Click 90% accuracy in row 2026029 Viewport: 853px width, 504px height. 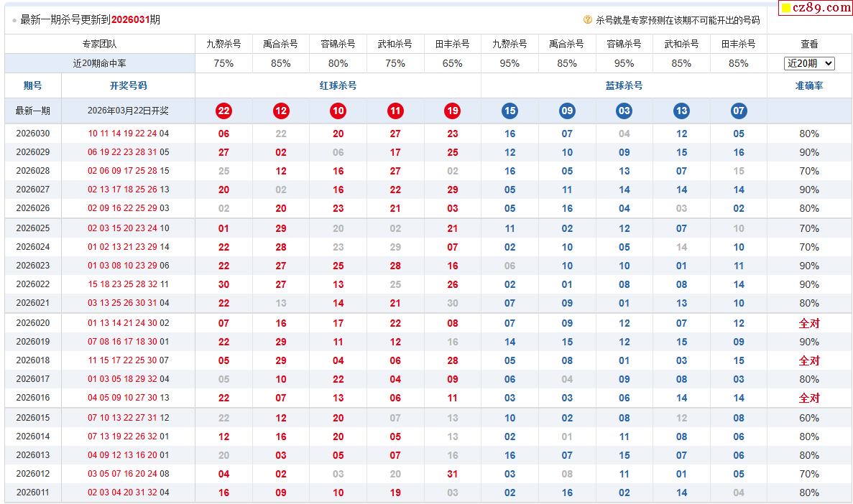pyautogui.click(x=809, y=152)
